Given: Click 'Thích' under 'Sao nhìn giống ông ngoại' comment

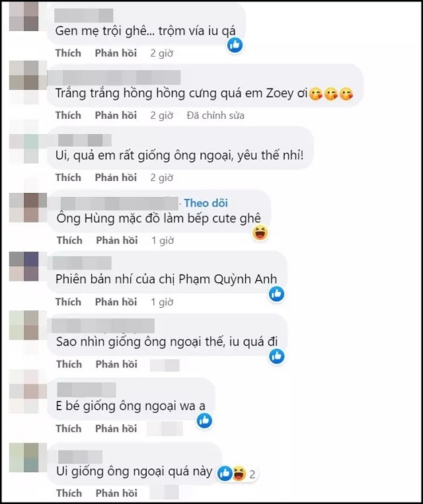Looking at the screenshot, I should tap(69, 364).
